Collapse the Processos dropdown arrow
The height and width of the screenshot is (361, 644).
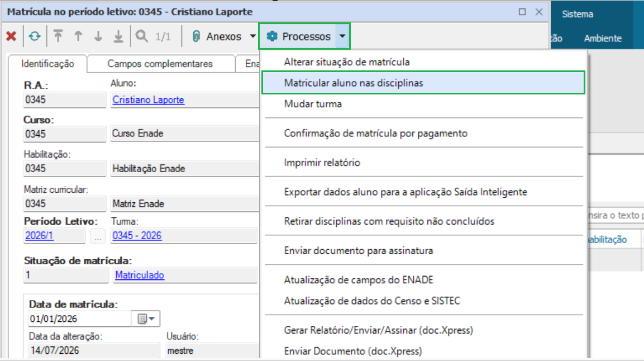pos(342,36)
